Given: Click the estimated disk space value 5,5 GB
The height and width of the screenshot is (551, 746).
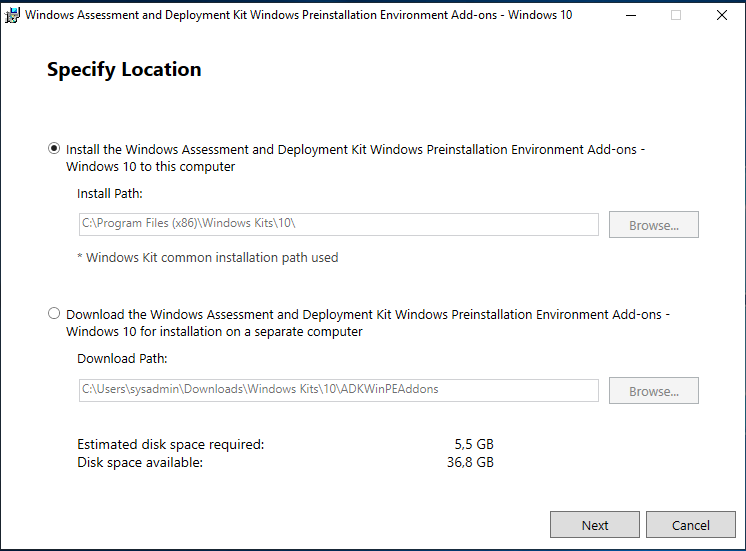Looking at the screenshot, I should [x=473, y=444].
